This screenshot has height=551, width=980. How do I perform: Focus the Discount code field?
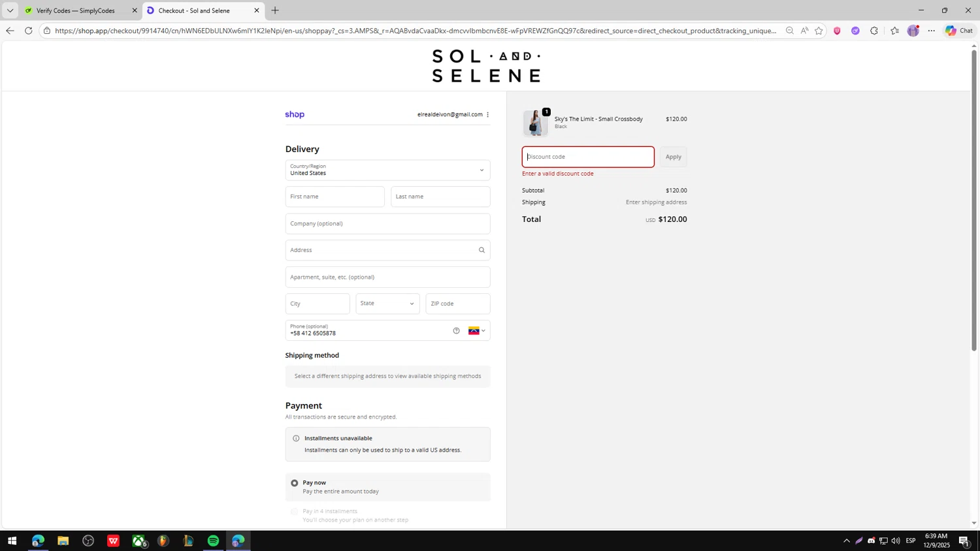[588, 157]
